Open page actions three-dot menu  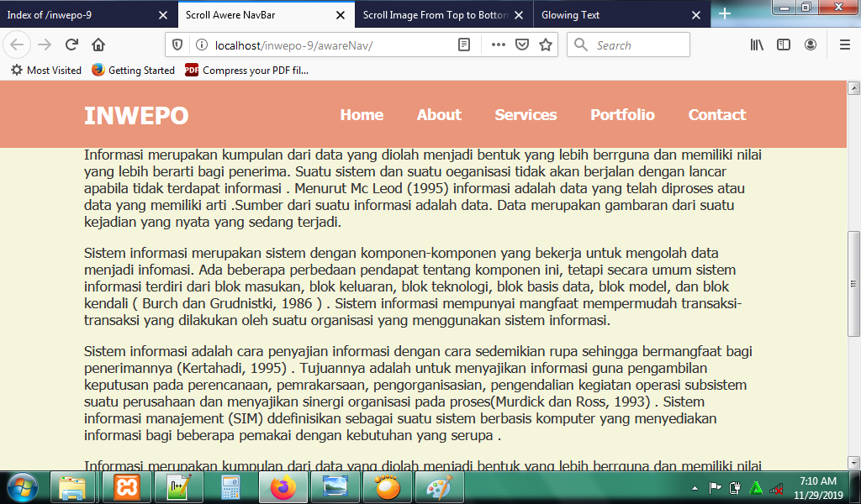pos(499,45)
